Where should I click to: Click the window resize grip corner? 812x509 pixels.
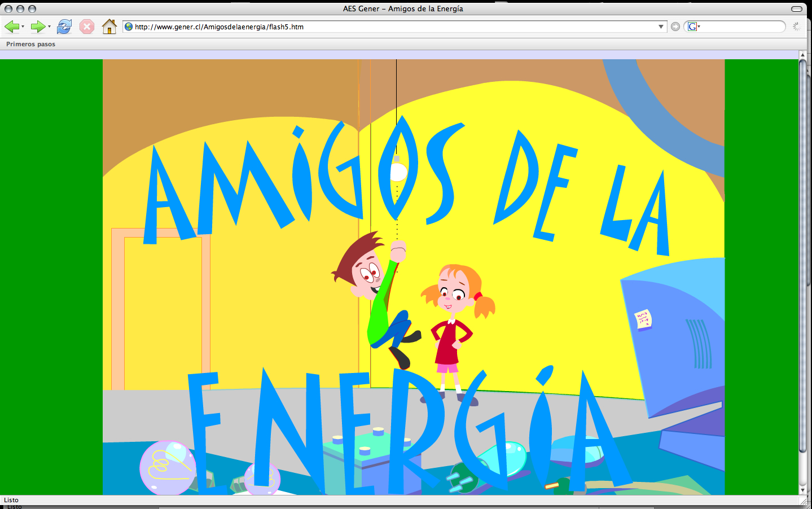pyautogui.click(x=802, y=501)
